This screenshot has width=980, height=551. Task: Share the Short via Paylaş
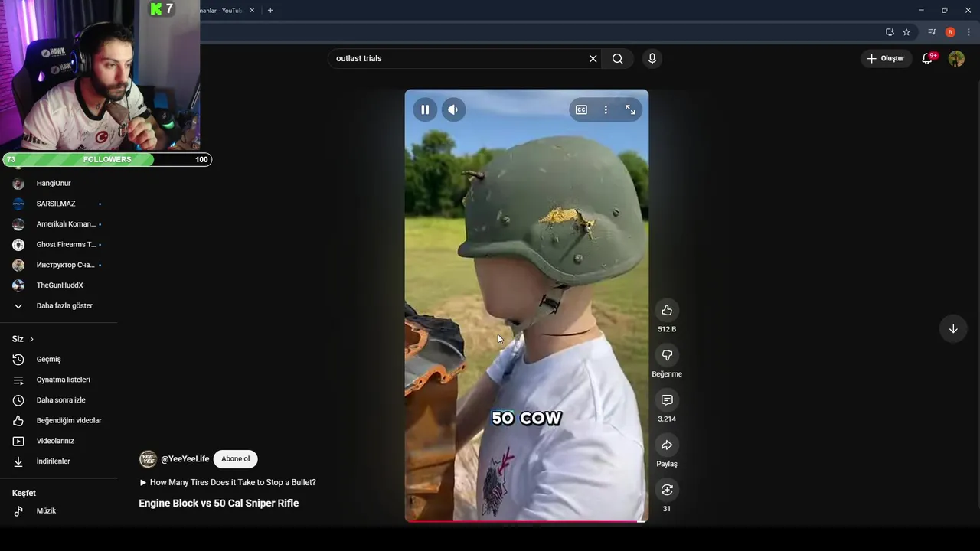(667, 445)
